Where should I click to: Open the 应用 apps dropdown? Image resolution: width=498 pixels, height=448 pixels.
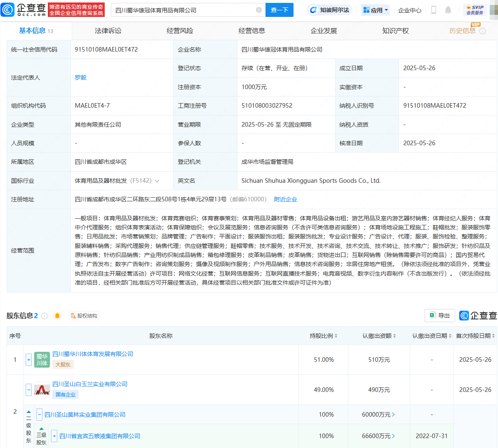pyautogui.click(x=375, y=10)
